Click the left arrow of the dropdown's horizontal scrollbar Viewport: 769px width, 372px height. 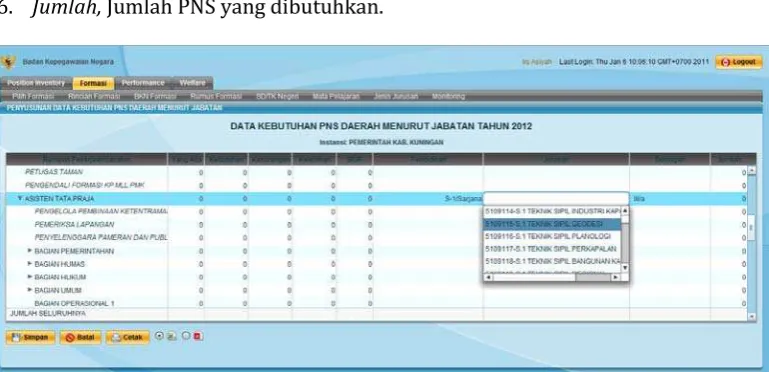[488, 277]
